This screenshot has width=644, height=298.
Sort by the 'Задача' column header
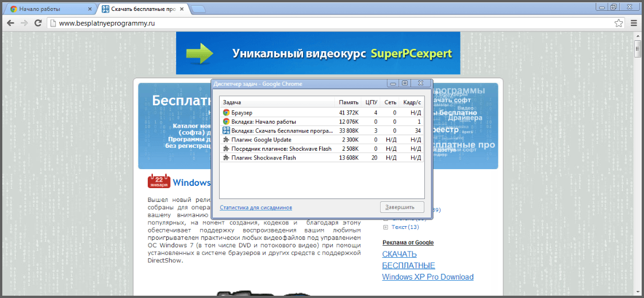pos(277,102)
